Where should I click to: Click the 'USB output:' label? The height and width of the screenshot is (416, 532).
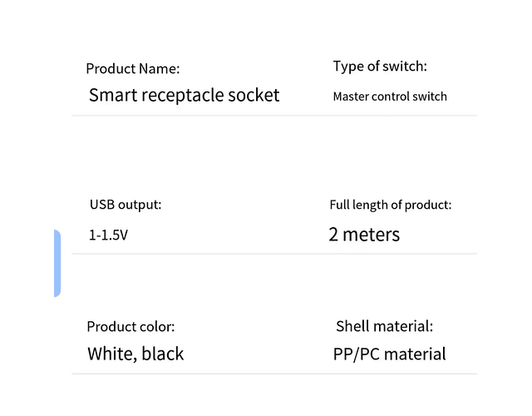pyautogui.click(x=126, y=205)
